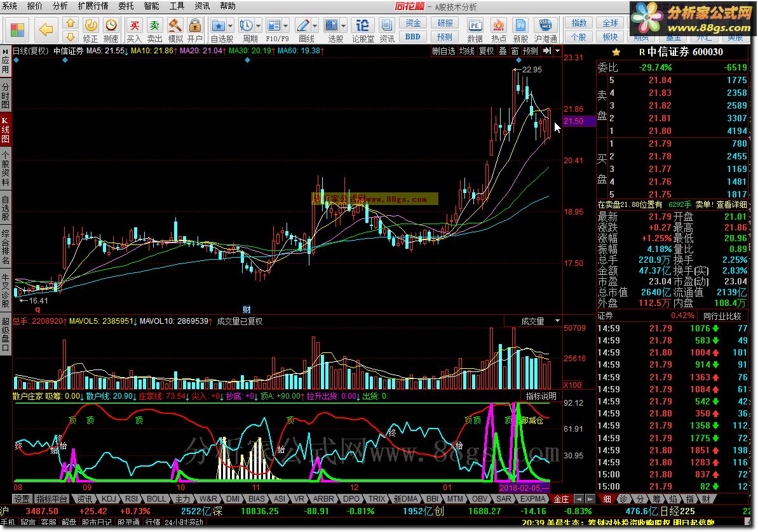This screenshot has height=532, width=758.
Task: Click the 2018-02-05 date marker on timeline
Action: (524, 488)
